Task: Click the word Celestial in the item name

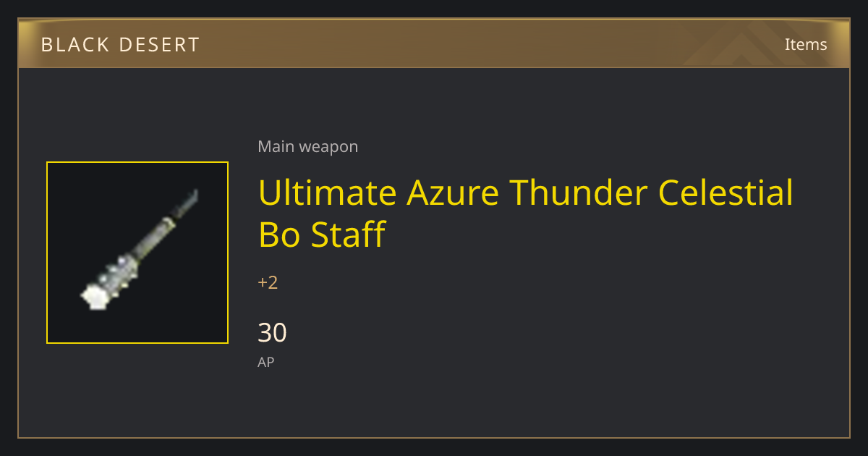Action: click(726, 193)
